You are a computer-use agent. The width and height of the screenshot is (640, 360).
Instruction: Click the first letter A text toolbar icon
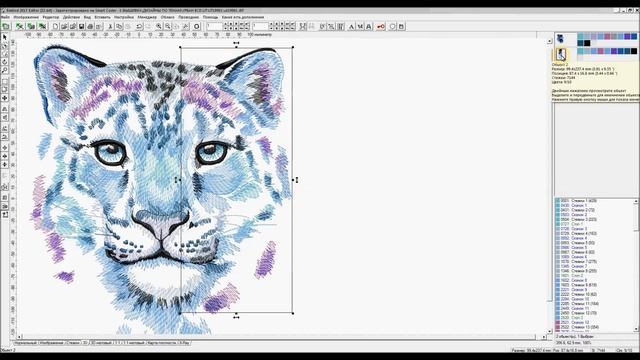coord(351,27)
